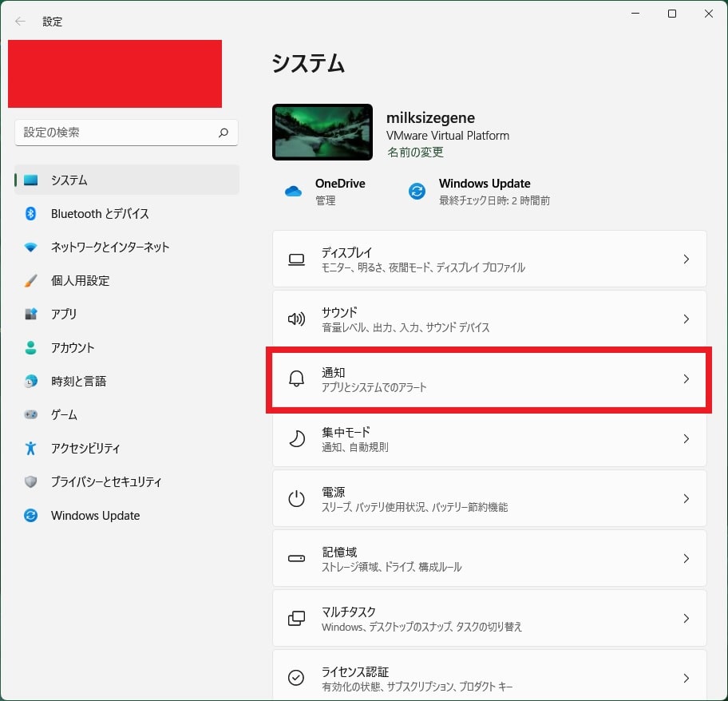Select システム in sidebar
Viewport: 728px width, 701px height.
127,180
